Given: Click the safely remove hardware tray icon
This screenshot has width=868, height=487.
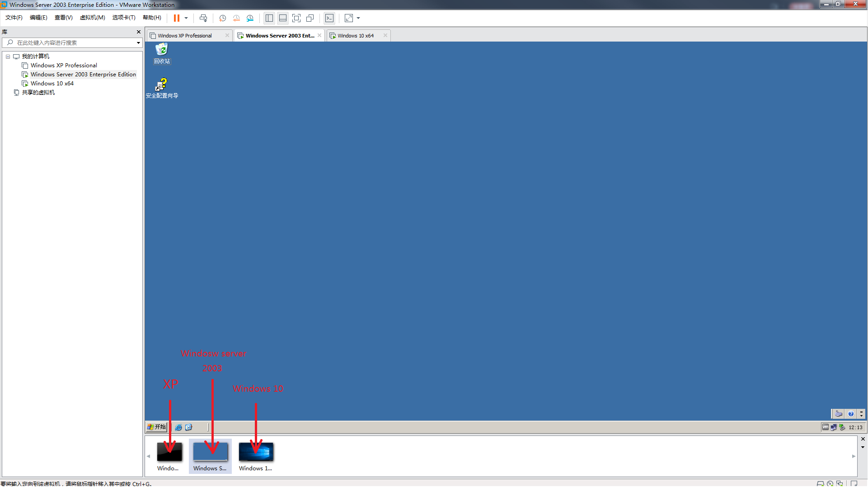Looking at the screenshot, I should point(842,427).
